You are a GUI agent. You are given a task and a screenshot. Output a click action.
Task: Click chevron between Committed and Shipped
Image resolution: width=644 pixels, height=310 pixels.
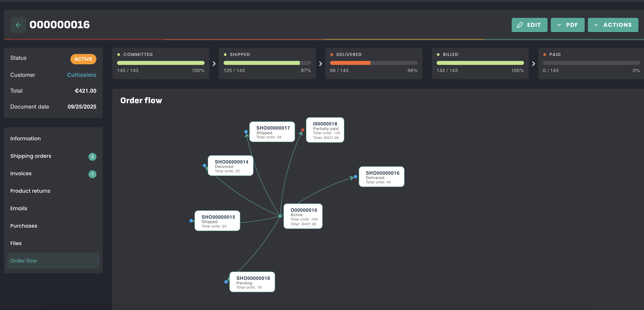pyautogui.click(x=214, y=64)
